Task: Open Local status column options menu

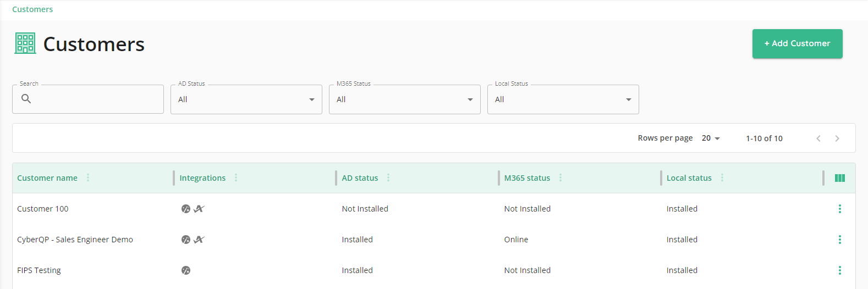Action: click(x=722, y=177)
